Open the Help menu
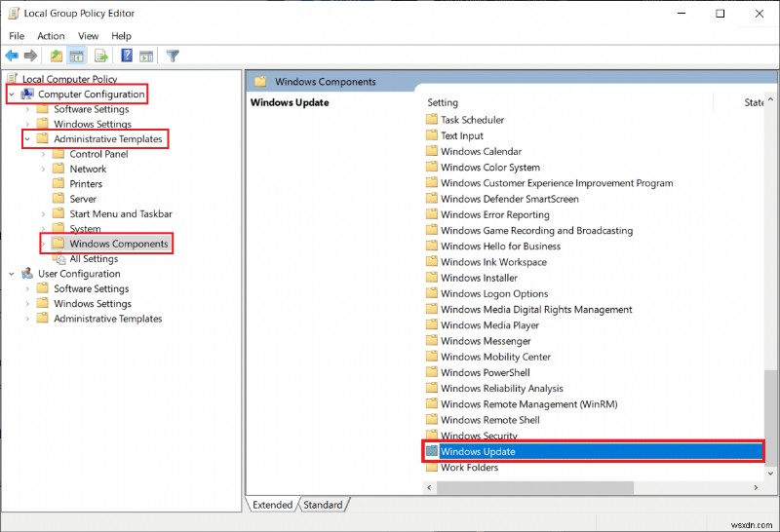This screenshot has width=780, height=532. click(121, 36)
